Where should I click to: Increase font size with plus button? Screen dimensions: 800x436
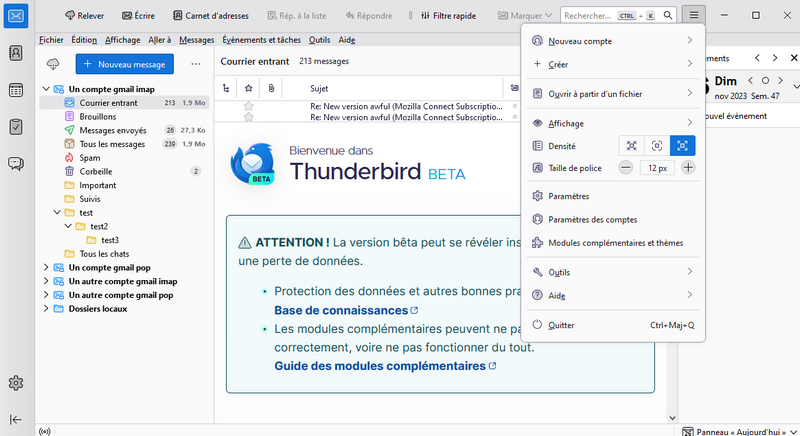coord(688,168)
